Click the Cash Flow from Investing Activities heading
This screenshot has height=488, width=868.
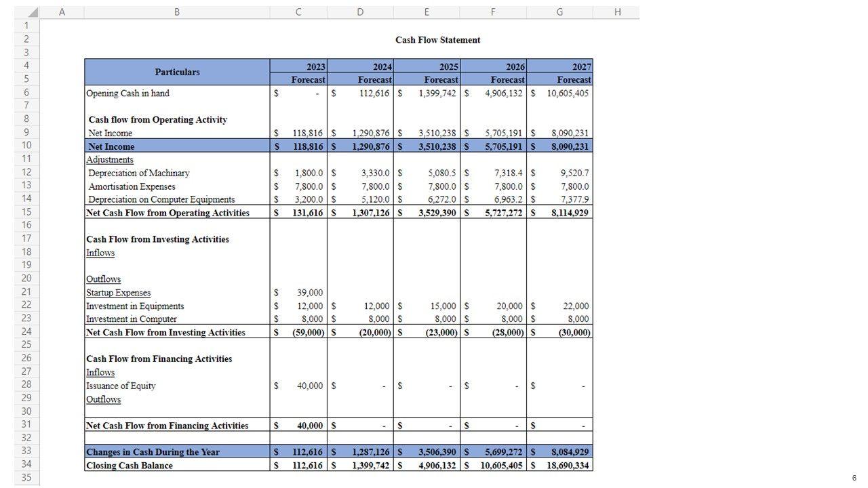[157, 239]
